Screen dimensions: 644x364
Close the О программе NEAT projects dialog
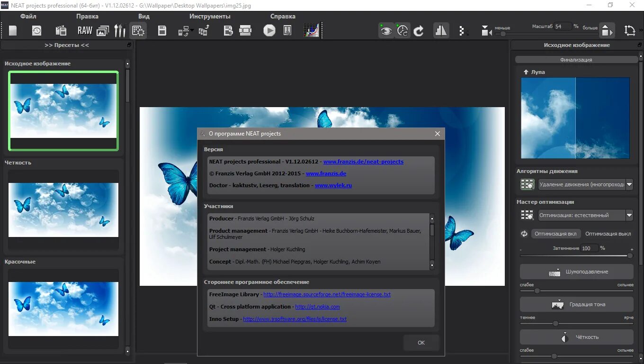click(x=438, y=134)
